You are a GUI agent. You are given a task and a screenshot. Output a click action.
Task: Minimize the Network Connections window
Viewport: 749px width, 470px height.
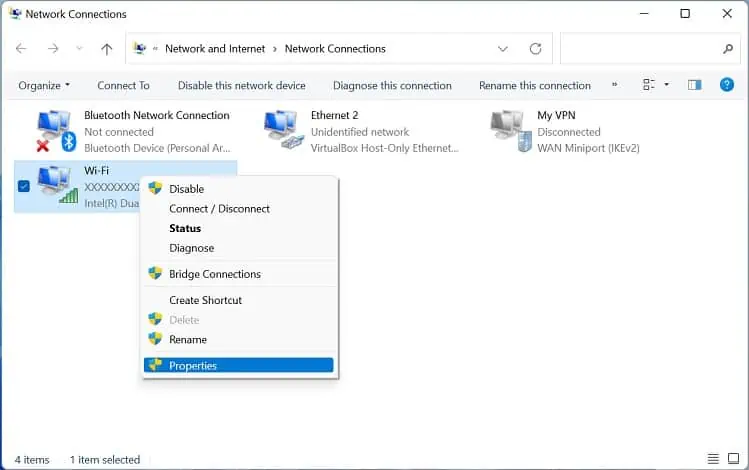point(644,13)
